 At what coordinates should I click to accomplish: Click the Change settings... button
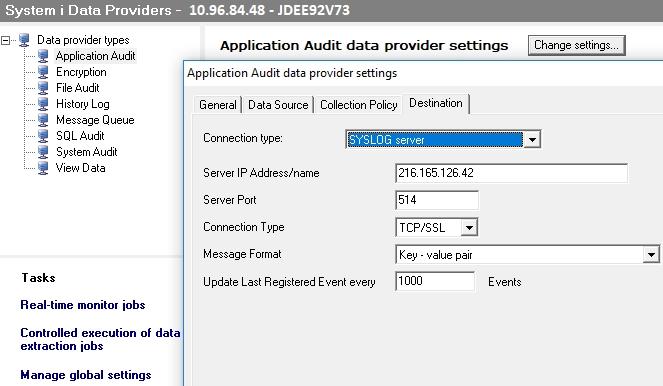[x=576, y=45]
